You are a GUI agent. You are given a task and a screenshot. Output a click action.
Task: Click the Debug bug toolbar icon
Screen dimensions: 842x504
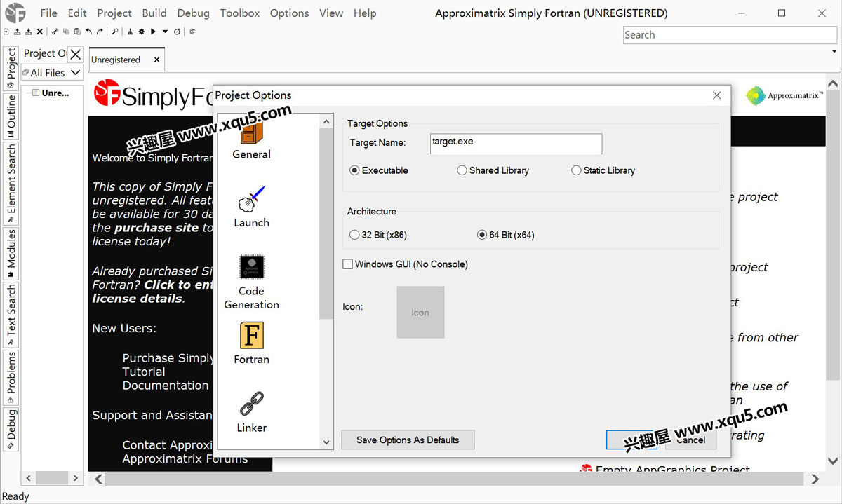point(177,32)
